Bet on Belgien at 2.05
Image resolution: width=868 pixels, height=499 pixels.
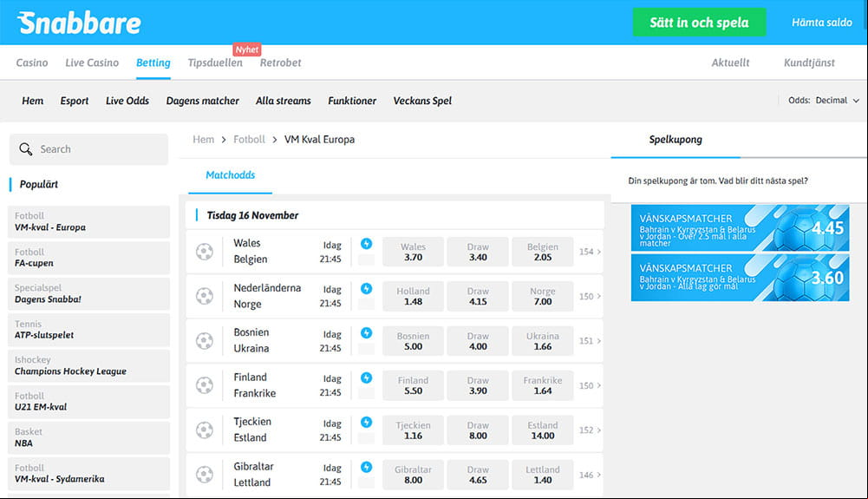pos(543,252)
